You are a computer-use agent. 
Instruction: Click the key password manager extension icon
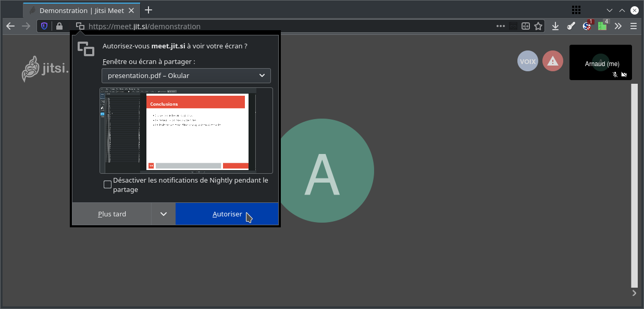tap(571, 26)
